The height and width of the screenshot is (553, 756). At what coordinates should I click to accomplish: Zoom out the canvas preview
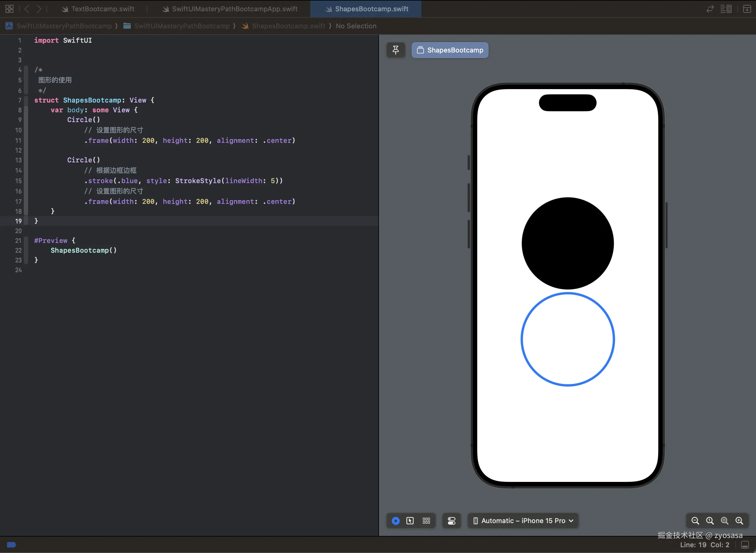(695, 521)
